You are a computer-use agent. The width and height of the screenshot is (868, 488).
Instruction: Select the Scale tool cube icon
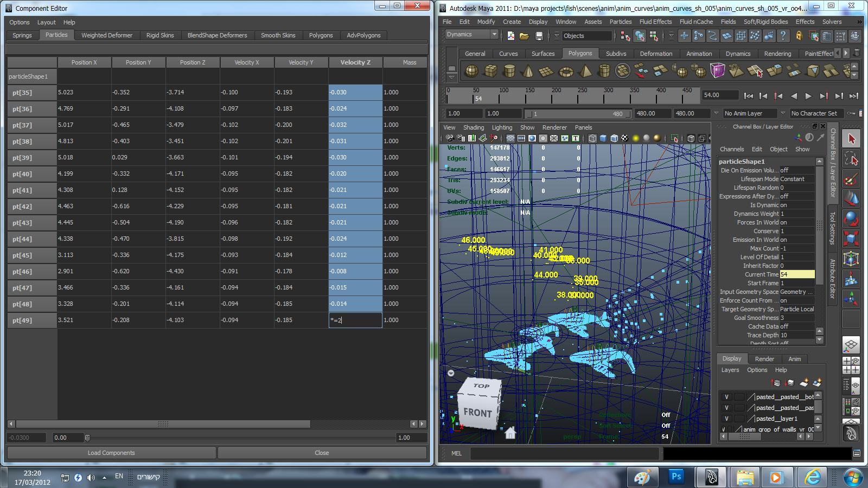(851, 238)
